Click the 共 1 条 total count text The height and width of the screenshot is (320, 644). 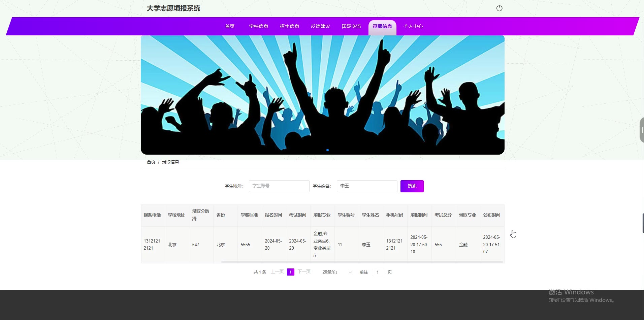[x=260, y=272]
